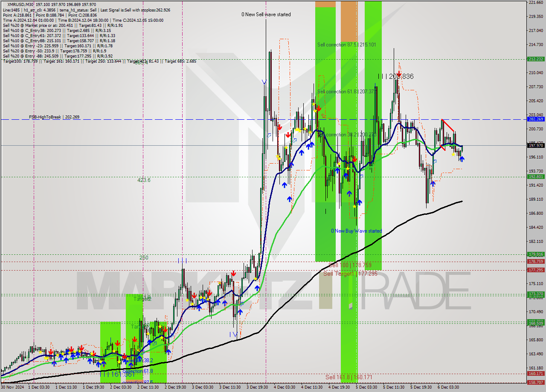This screenshot has height=392, width=546.
Task: Click the 214.730 price axis label
Action: (536, 45)
